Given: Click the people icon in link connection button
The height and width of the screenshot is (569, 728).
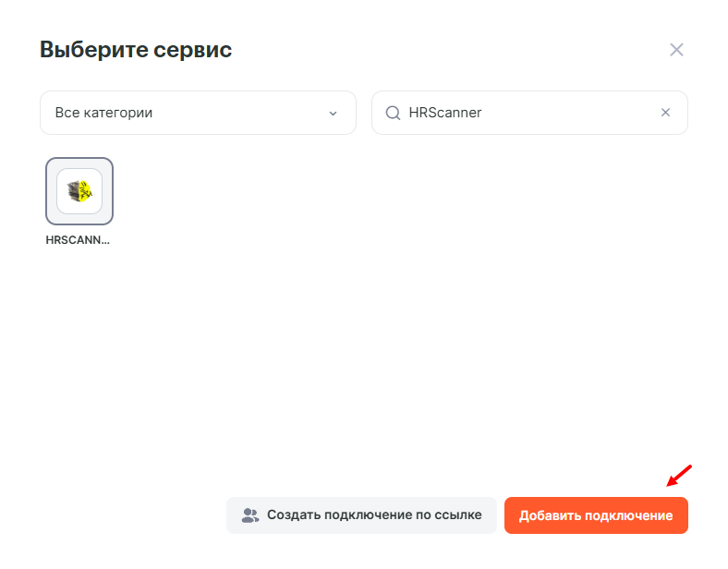Looking at the screenshot, I should coord(250,515).
